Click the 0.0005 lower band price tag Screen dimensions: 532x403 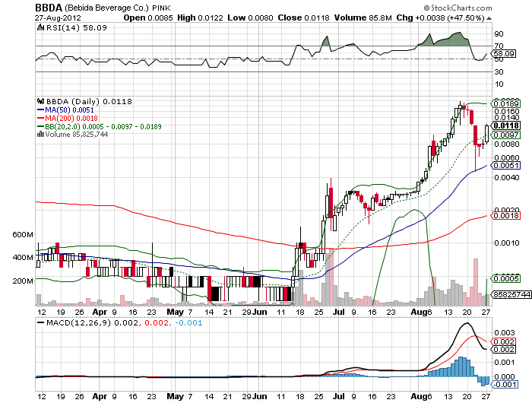pyautogui.click(x=506, y=279)
